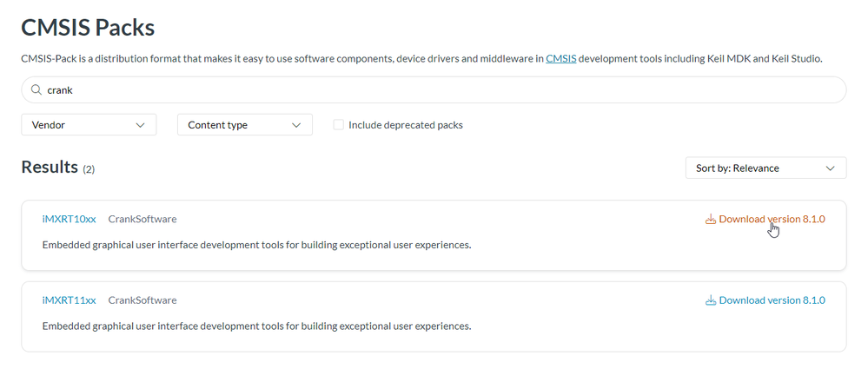Open the Sort by: Relevance dropdown
This screenshot has width=868, height=369.
tap(765, 168)
